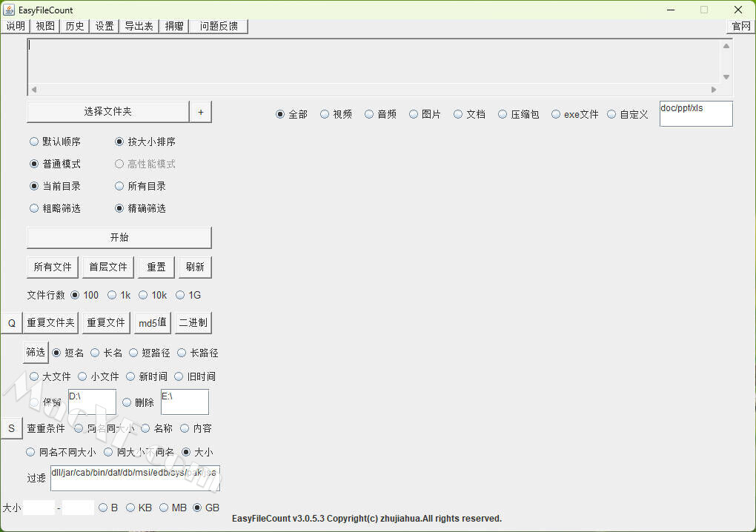The width and height of the screenshot is (756, 532).
Task: Select the 所有目录 radio option
Action: 120,186
